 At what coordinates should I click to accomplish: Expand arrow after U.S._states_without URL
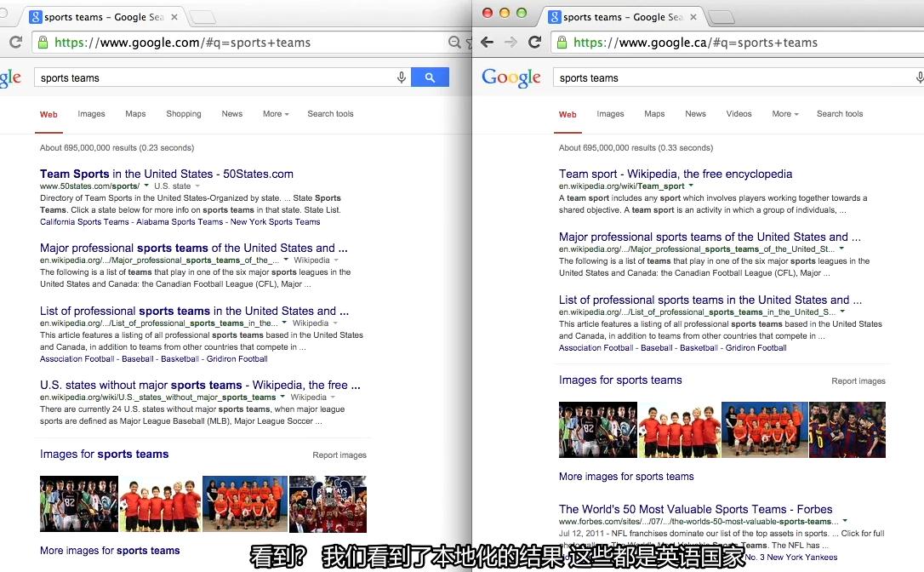point(282,397)
